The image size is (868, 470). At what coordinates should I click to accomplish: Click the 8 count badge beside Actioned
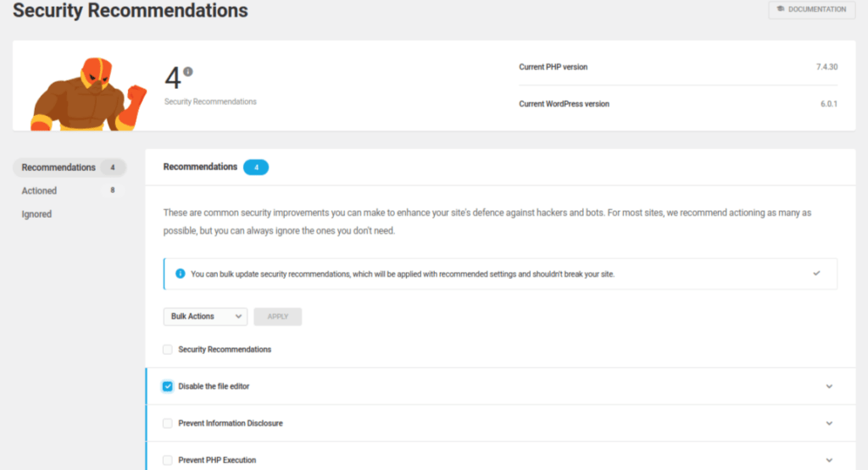(x=113, y=191)
